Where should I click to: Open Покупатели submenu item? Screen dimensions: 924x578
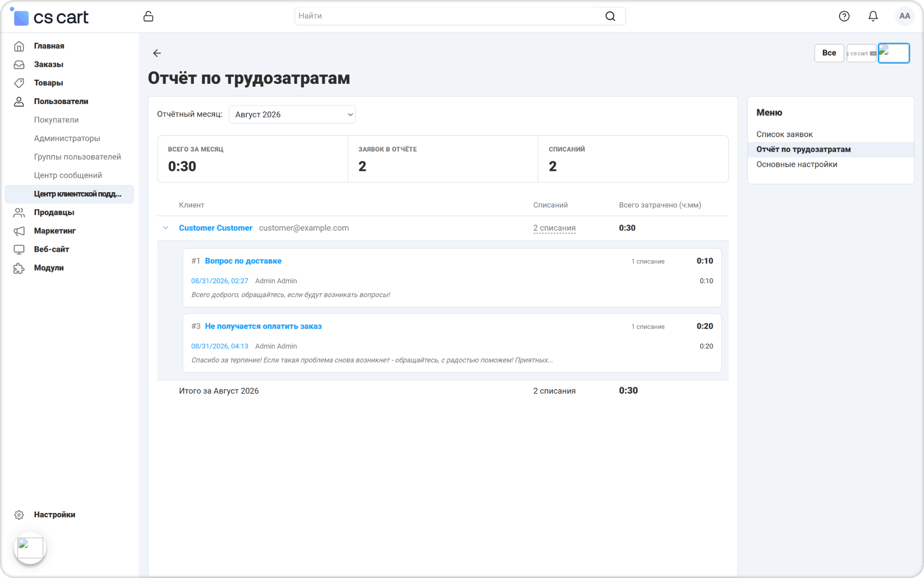pos(56,120)
